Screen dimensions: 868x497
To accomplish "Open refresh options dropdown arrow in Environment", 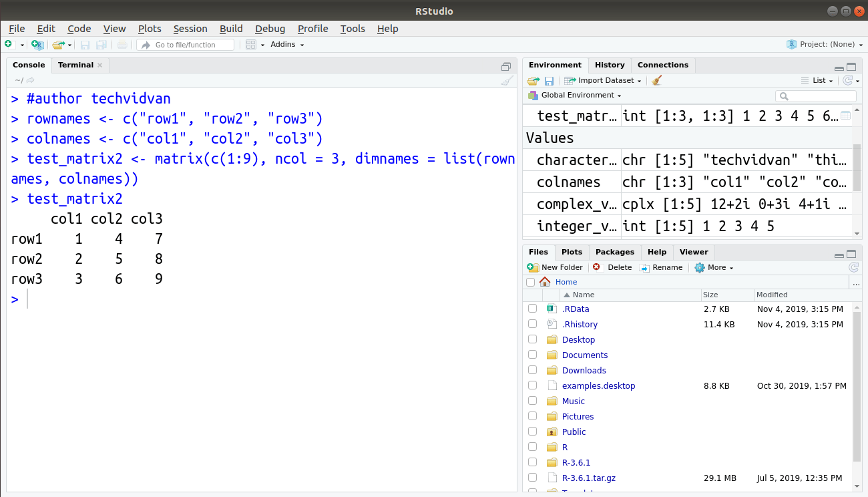I will point(857,81).
